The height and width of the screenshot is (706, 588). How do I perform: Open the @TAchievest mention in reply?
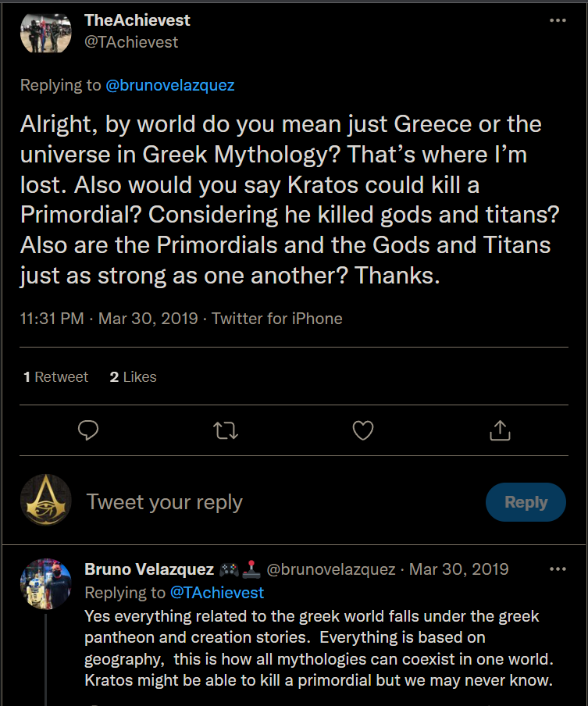tap(216, 593)
